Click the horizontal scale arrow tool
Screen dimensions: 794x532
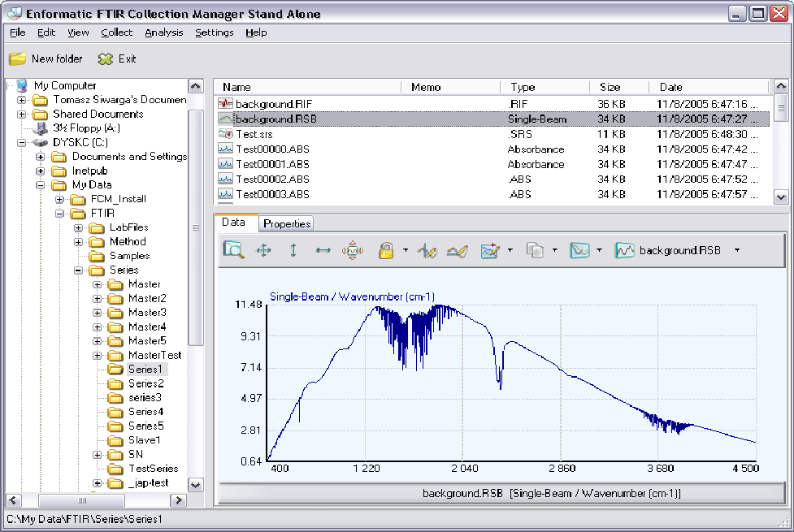323,251
